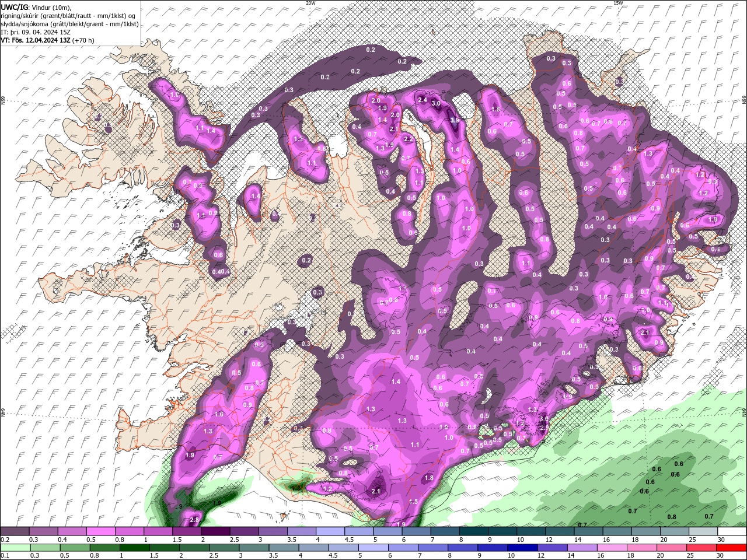Viewport: 747px width, 560px height.
Task: Pick upper-scale dark teal swatch between 8 and 9
Action: point(474,531)
